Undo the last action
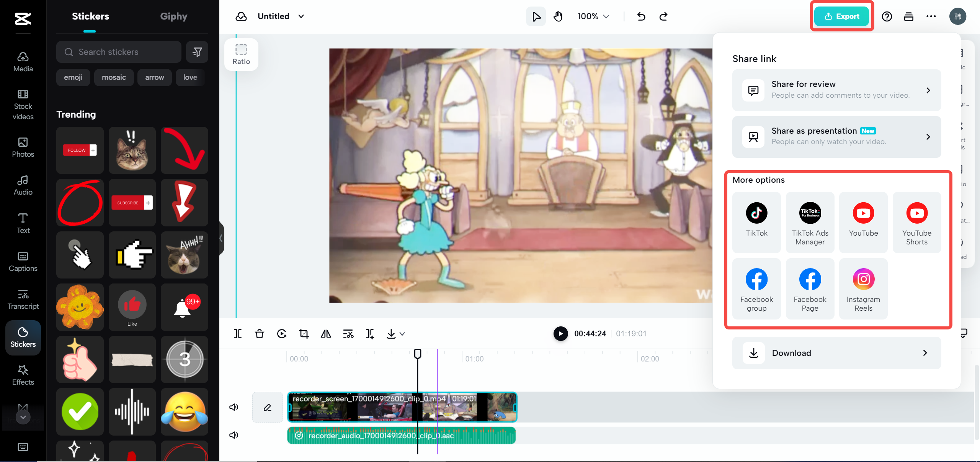This screenshot has width=980, height=462. [641, 16]
